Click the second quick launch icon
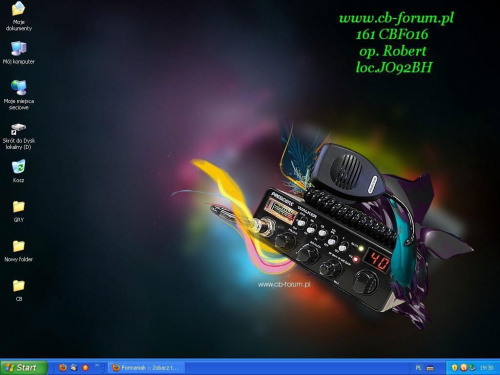The image size is (500, 375). click(74, 368)
